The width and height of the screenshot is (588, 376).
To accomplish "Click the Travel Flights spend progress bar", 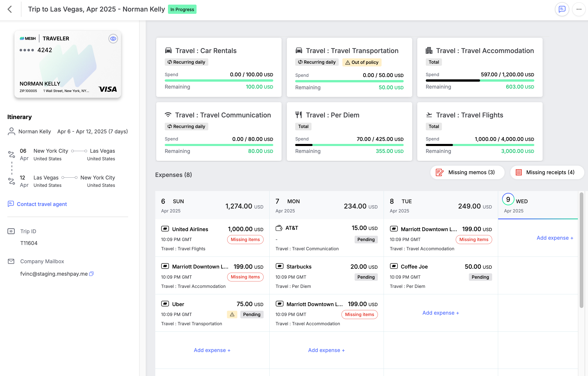I will [x=480, y=145].
